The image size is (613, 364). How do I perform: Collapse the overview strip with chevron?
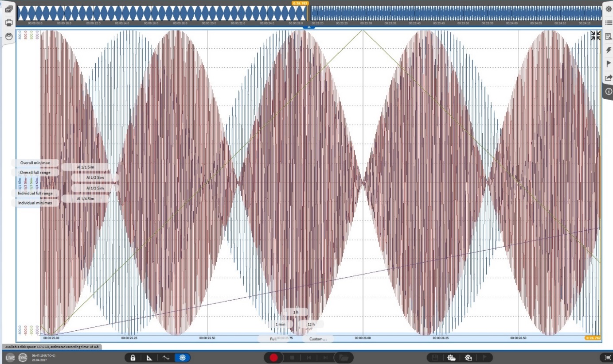click(x=308, y=27)
